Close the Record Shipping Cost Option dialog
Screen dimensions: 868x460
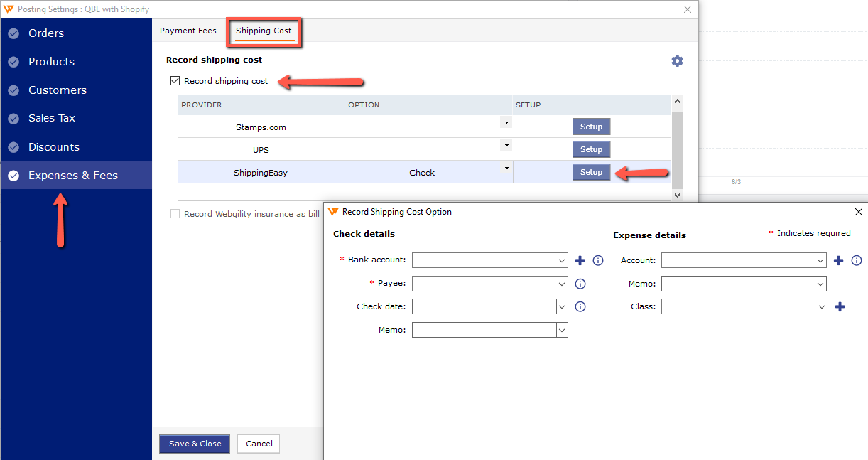[x=858, y=212]
